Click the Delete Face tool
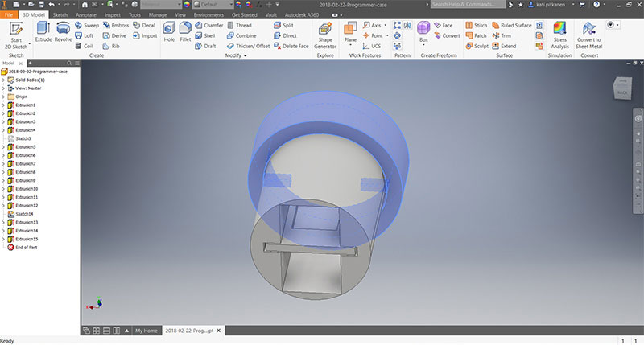This screenshot has width=644, height=345. (291, 46)
